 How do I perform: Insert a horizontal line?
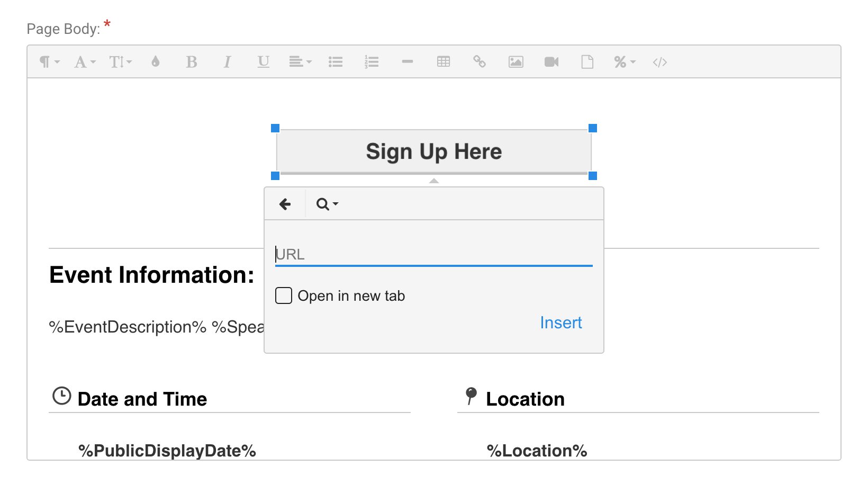(408, 62)
